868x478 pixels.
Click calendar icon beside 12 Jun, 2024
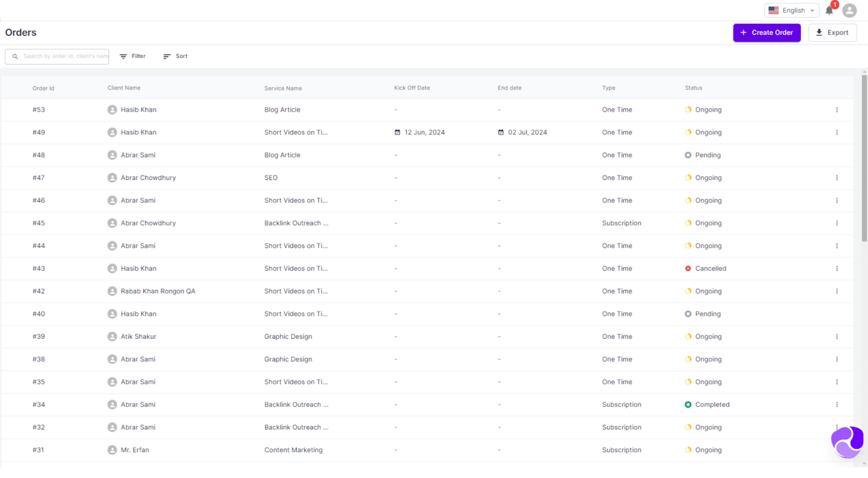click(x=397, y=132)
